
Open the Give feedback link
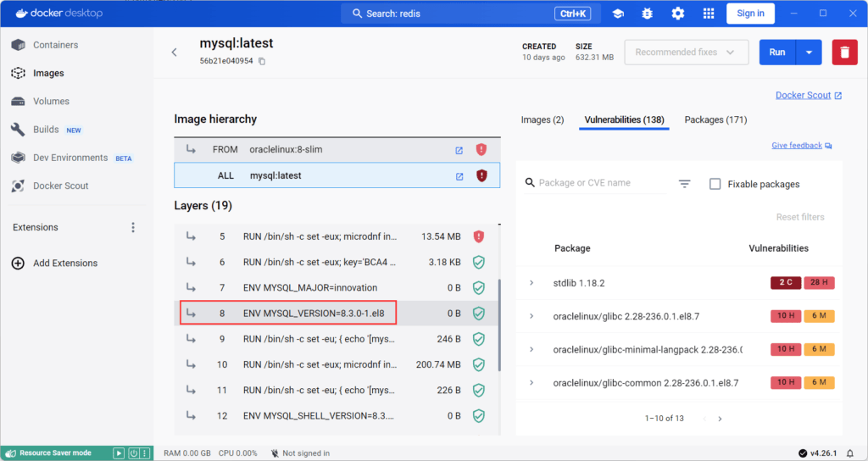coord(801,146)
